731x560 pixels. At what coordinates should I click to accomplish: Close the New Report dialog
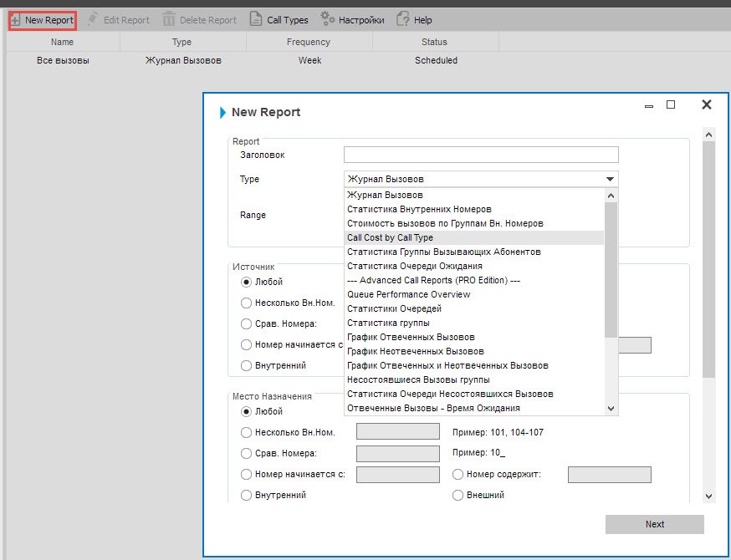click(707, 104)
